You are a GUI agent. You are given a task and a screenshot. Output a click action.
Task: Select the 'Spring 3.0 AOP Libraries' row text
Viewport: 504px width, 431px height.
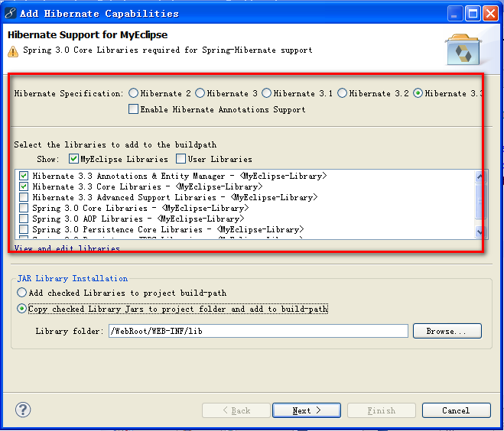(x=138, y=219)
